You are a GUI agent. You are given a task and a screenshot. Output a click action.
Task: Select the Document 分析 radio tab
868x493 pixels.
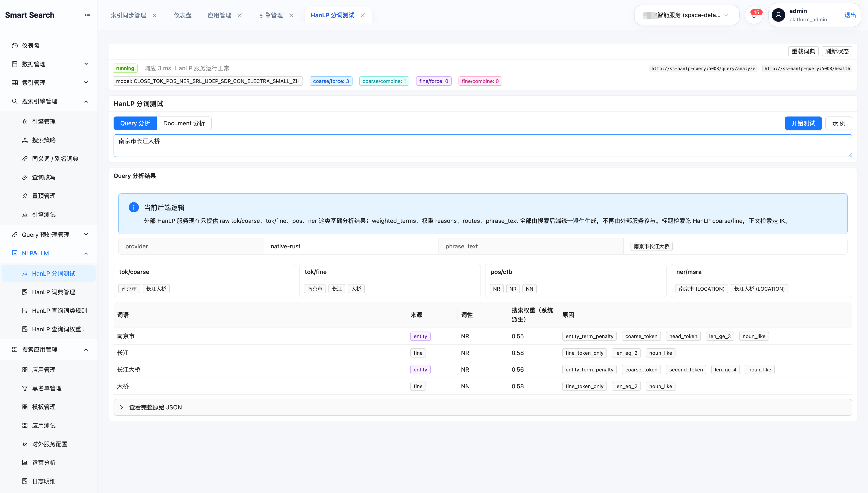click(184, 123)
